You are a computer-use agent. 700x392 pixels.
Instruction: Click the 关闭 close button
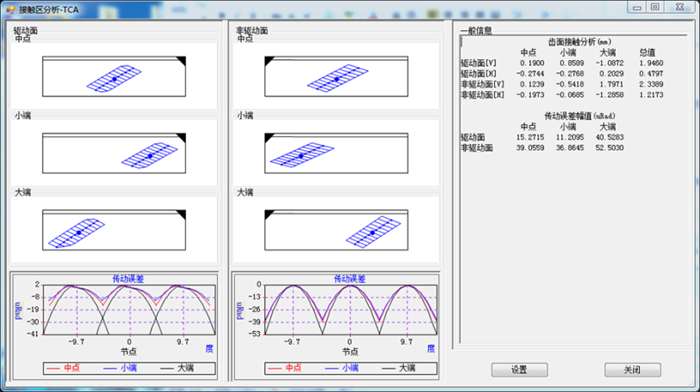coord(632,370)
